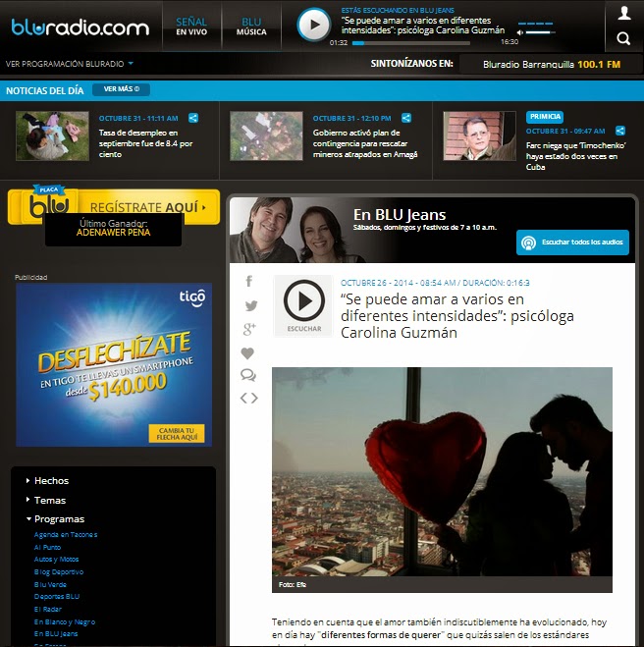This screenshot has height=647, width=644.
Task: Collapse the Programas menu section
Action: [55, 519]
